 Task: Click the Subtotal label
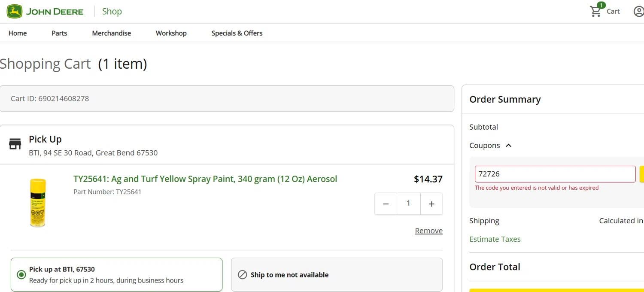tap(484, 127)
